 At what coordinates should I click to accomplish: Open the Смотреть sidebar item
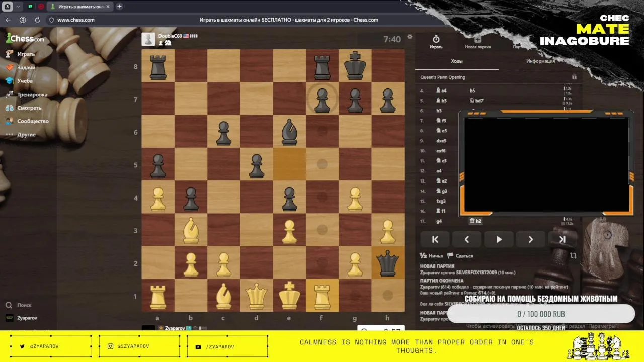point(23,108)
